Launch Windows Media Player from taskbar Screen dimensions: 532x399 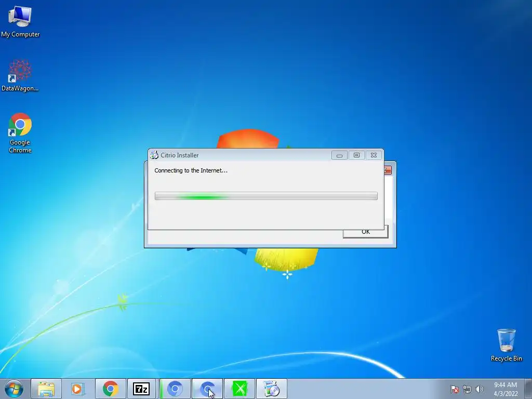click(x=78, y=389)
